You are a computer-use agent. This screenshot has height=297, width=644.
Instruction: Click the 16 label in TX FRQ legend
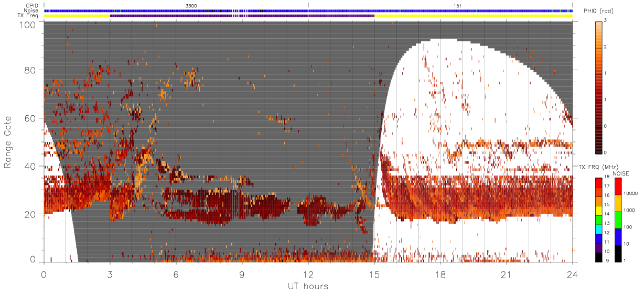[607, 195]
